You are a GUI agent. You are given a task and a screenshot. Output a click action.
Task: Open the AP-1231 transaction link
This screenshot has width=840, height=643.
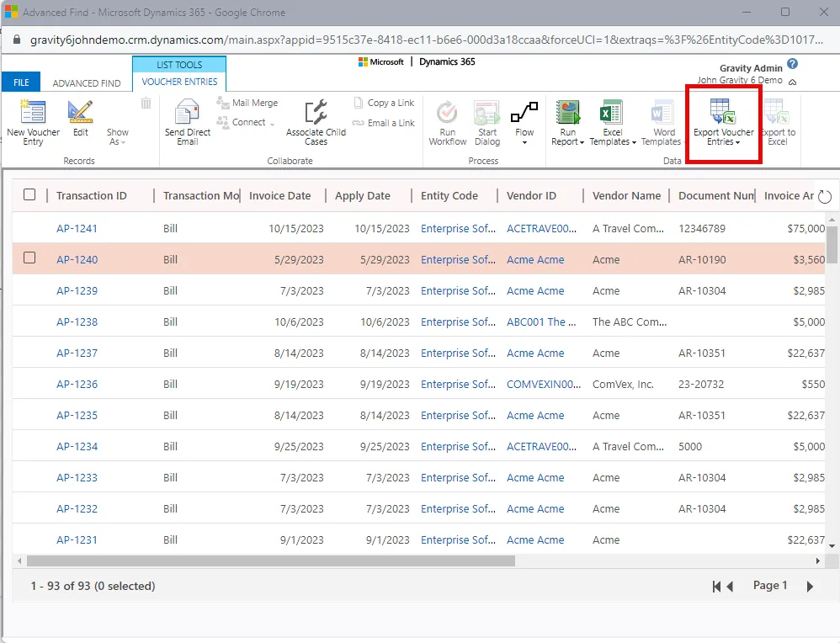[77, 539]
